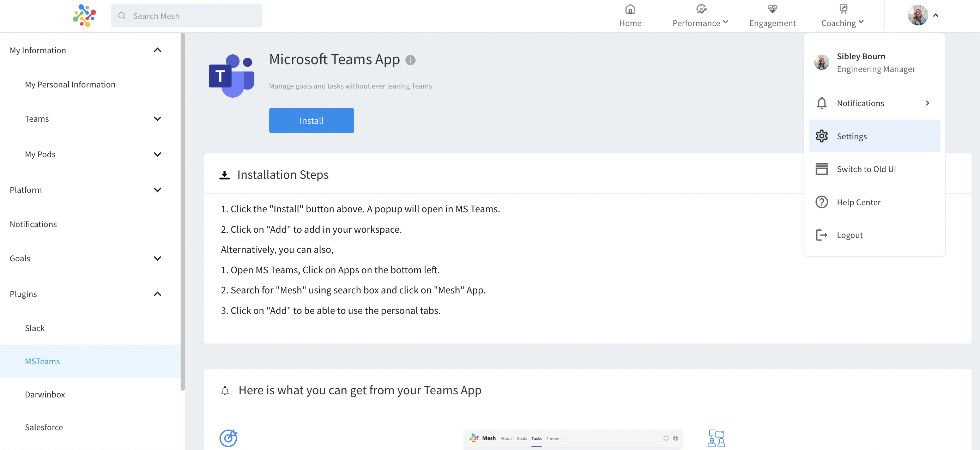The height and width of the screenshot is (450, 980).
Task: Collapse the Plugins section
Action: (x=157, y=294)
